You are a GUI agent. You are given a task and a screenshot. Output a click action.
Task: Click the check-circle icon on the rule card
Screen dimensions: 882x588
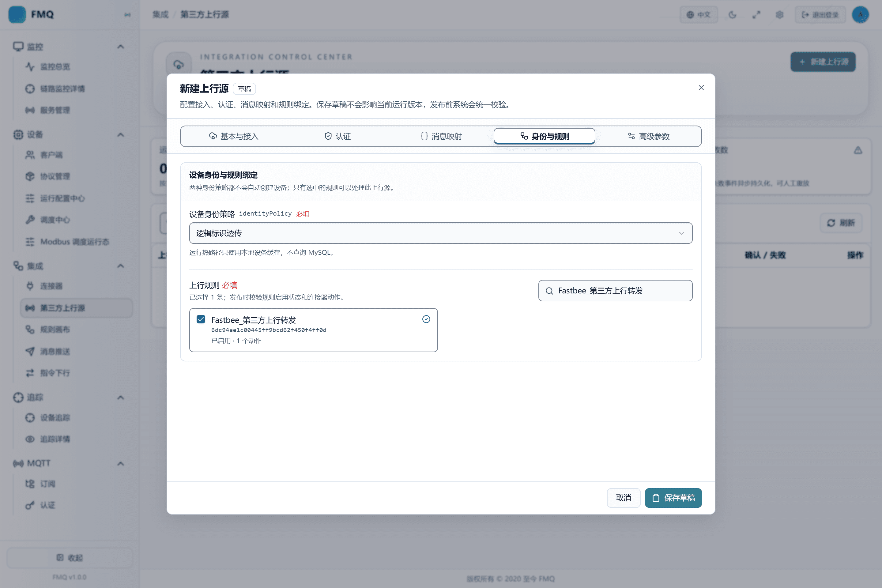click(426, 319)
